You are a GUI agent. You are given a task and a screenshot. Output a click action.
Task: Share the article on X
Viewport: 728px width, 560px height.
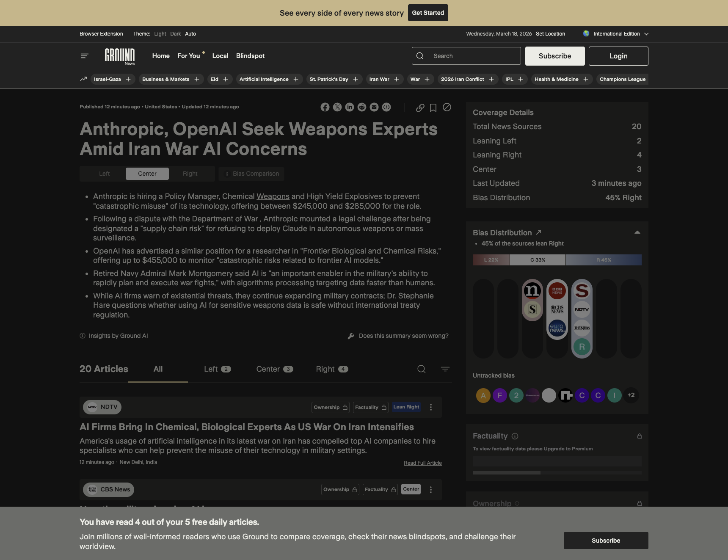[x=337, y=107]
